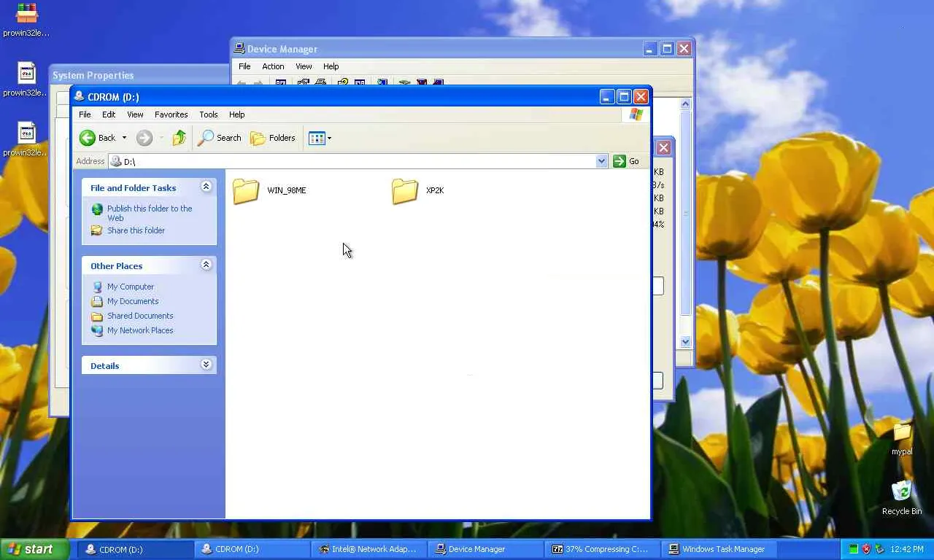
Task: Select the top prowin32 archive desktop icon
Action: 26,20
